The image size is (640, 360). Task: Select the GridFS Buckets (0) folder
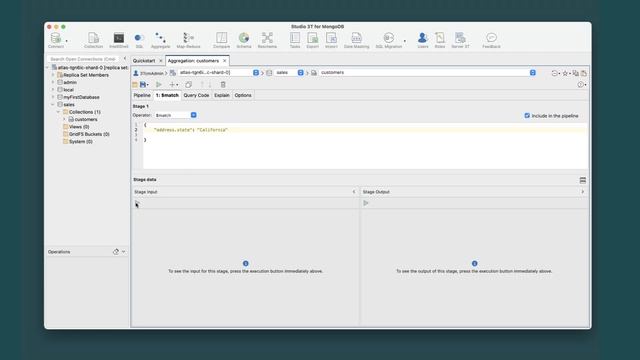89,134
